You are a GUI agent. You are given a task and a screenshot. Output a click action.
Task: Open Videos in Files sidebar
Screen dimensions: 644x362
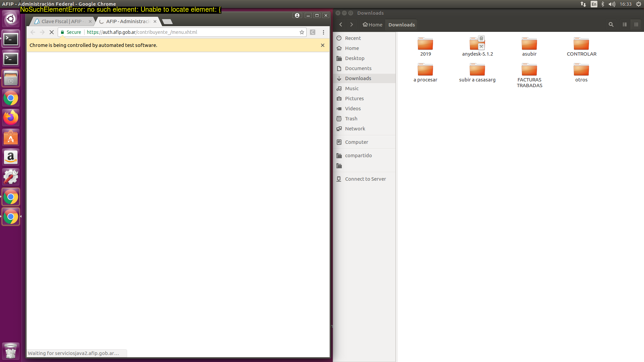[x=365, y=109]
